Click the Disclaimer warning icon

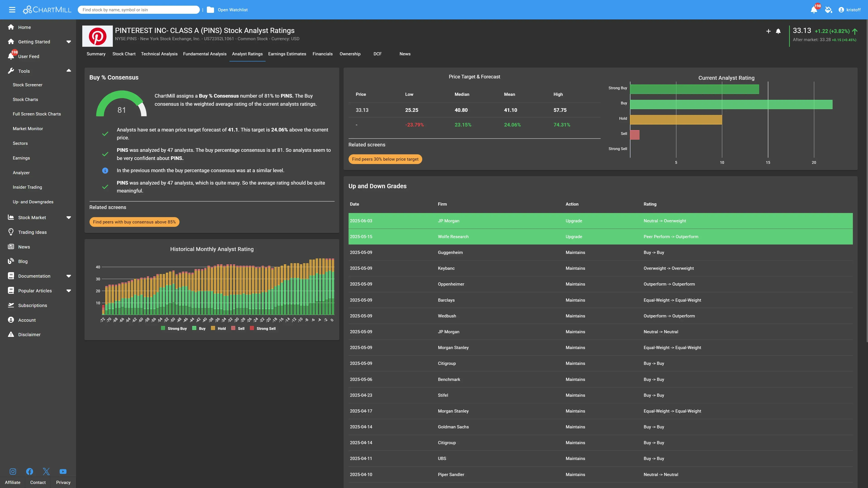11,334
